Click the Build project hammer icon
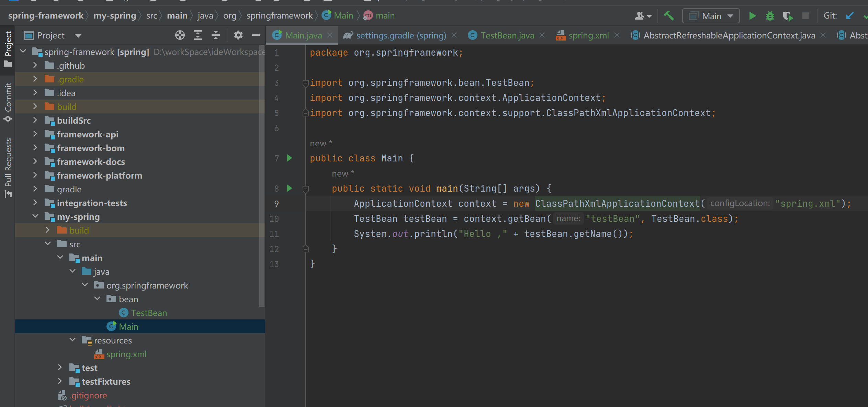 coord(668,16)
